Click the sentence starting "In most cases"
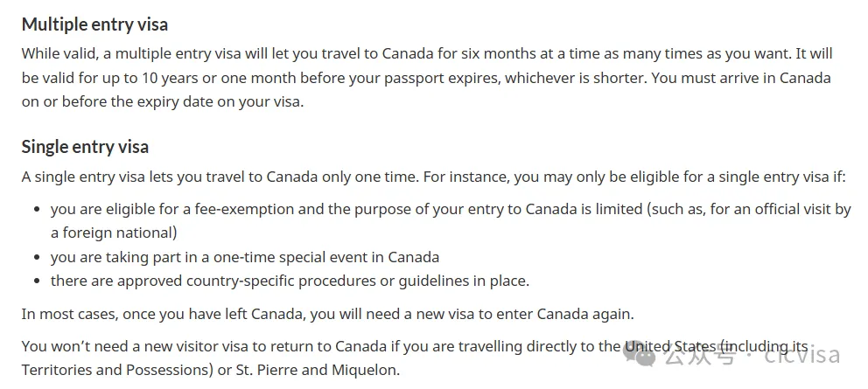The image size is (868, 389). 327,313
